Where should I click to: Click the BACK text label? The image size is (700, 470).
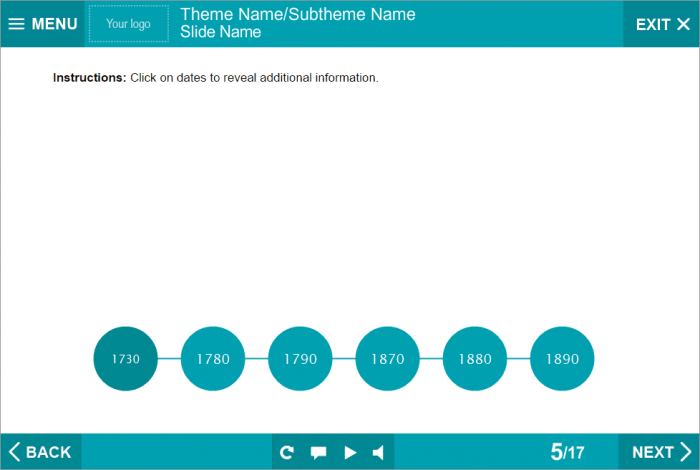48,452
